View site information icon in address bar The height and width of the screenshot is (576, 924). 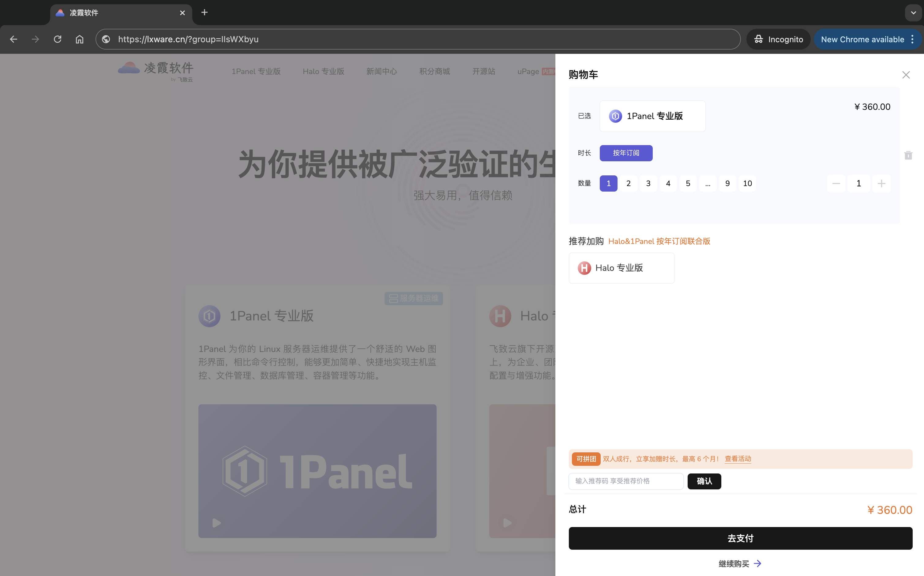106,39
